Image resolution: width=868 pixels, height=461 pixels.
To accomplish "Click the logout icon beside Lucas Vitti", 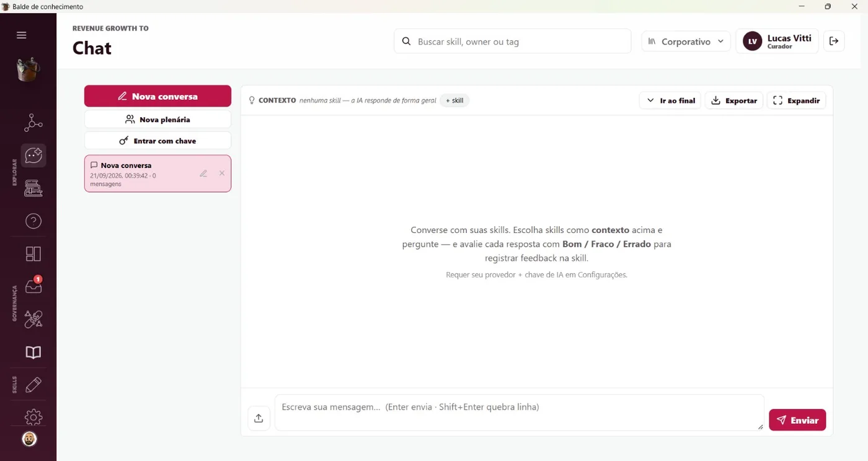I will (x=834, y=42).
